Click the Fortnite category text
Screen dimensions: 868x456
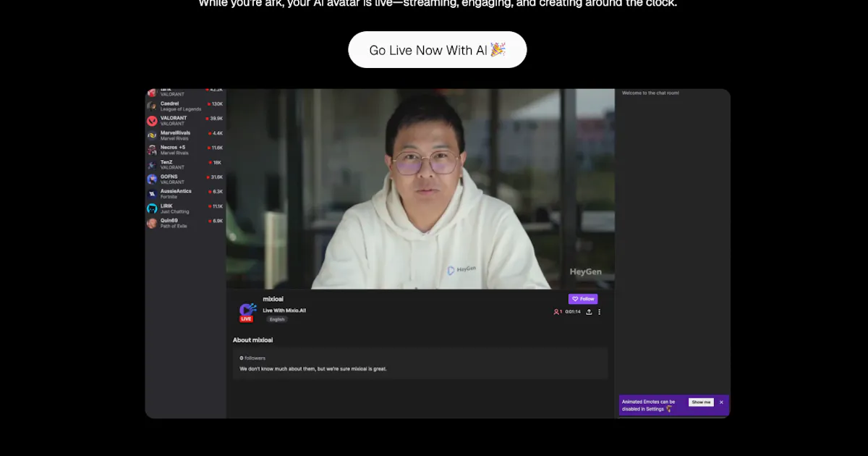click(169, 197)
